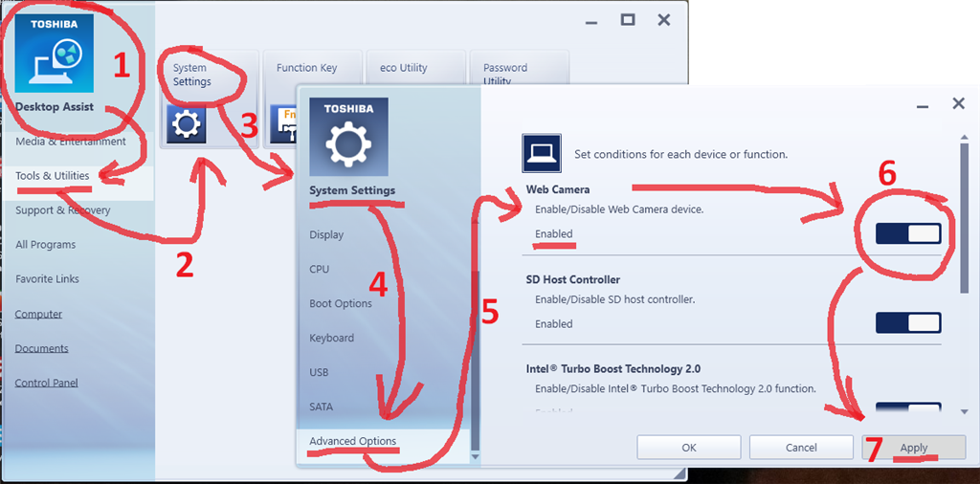Image resolution: width=980 pixels, height=484 pixels.
Task: Click the Cancel button
Action: click(801, 447)
